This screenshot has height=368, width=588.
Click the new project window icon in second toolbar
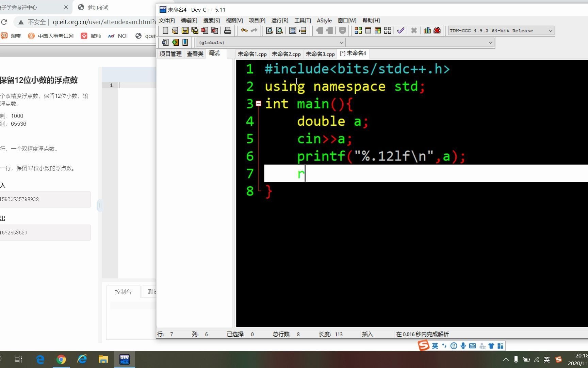[x=165, y=42]
